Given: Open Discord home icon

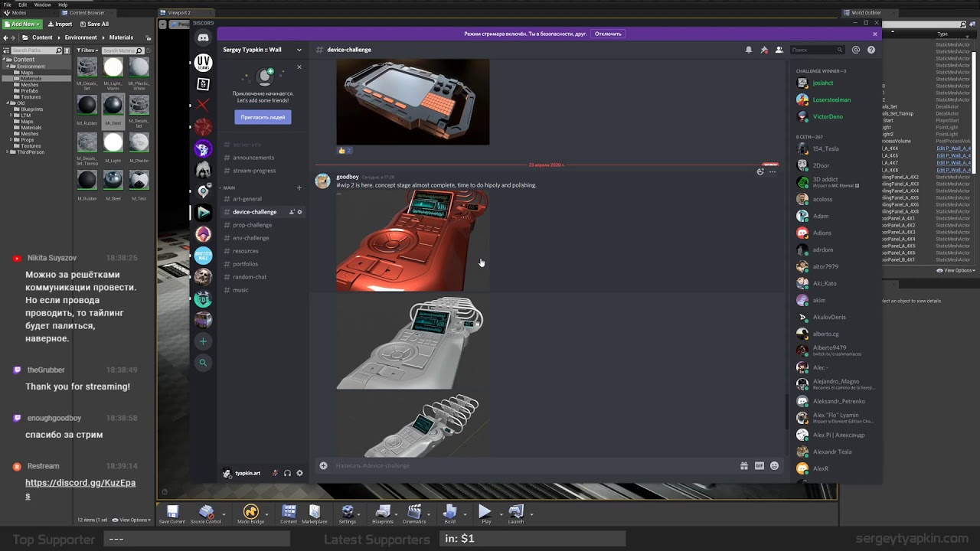Looking at the screenshot, I should [x=203, y=38].
